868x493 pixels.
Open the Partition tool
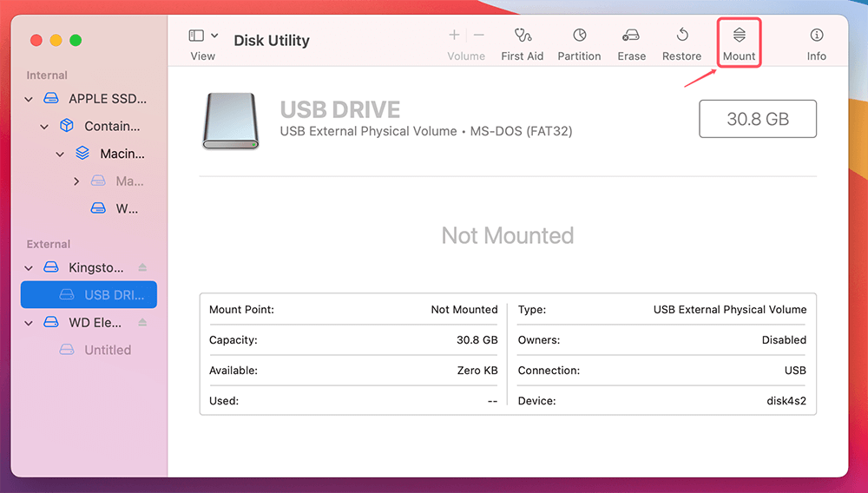coord(579,36)
